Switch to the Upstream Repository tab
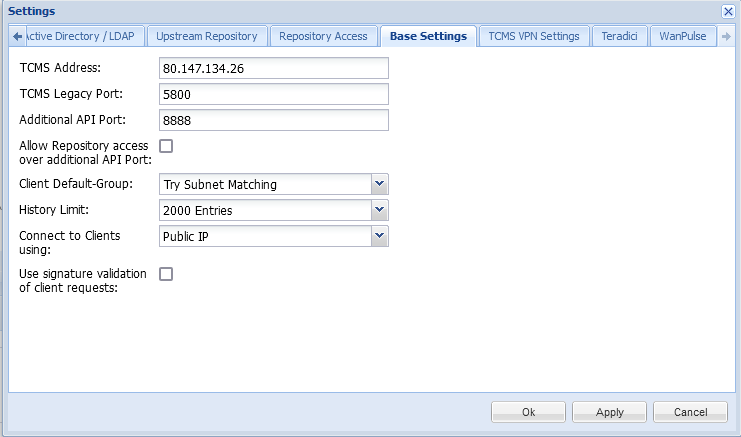 (207, 36)
